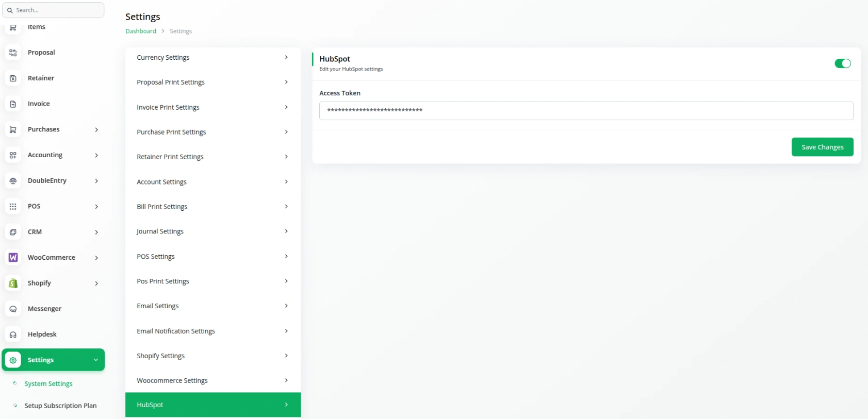
Task: Click the DoubleEntry scale icon
Action: (13, 181)
